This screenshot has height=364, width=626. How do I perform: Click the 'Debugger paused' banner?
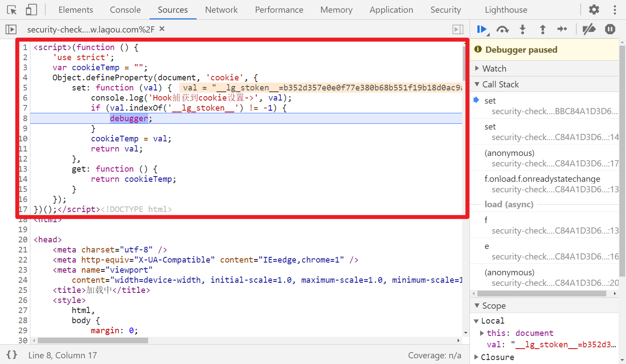pyautogui.click(x=545, y=50)
